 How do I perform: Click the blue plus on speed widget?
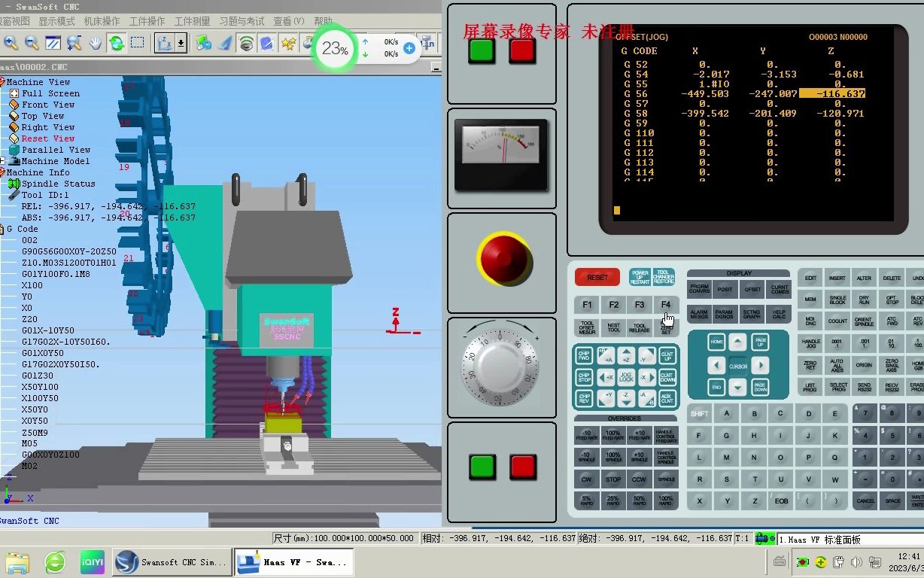[409, 48]
